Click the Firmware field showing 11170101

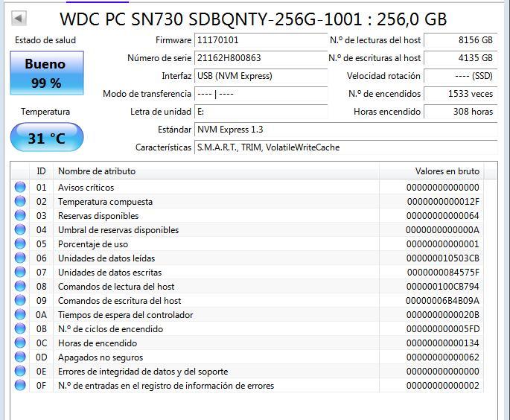261,40
